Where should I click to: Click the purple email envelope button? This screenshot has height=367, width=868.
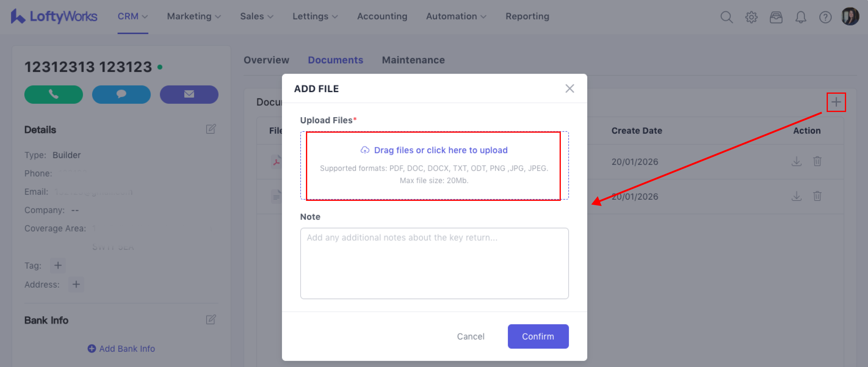189,94
